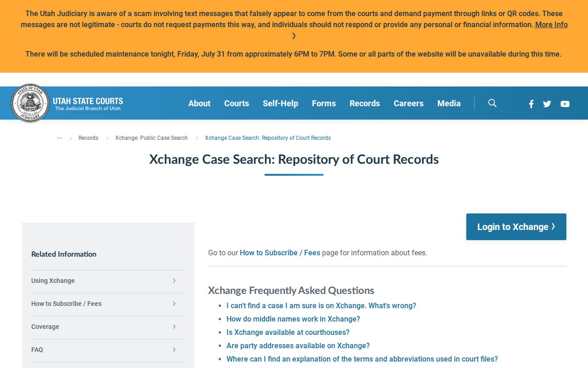
Task: Go to Xchange: Public Case Search breadcrumb
Action: pos(152,138)
